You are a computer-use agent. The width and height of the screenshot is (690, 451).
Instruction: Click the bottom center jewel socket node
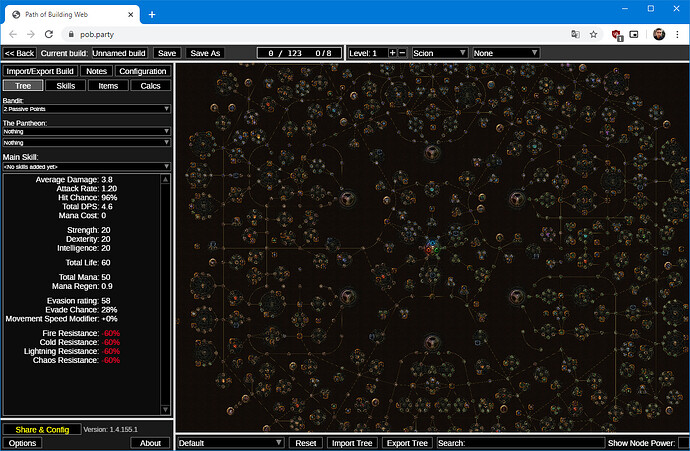(432, 342)
